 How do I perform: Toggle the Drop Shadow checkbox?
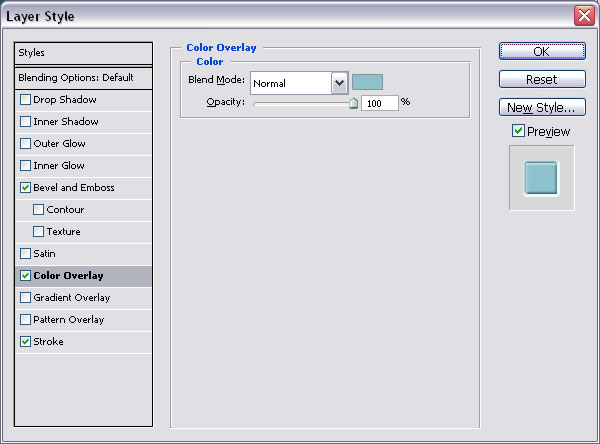point(25,100)
